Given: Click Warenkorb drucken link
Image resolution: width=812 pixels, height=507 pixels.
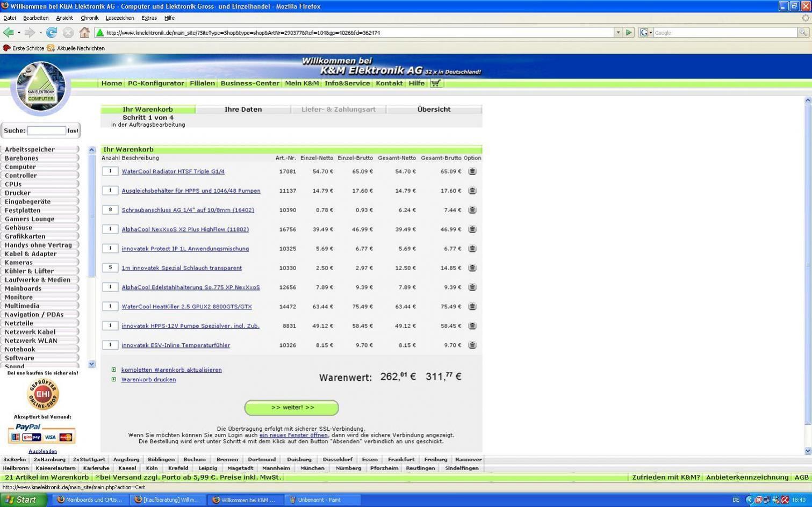Looking at the screenshot, I should click(x=148, y=380).
